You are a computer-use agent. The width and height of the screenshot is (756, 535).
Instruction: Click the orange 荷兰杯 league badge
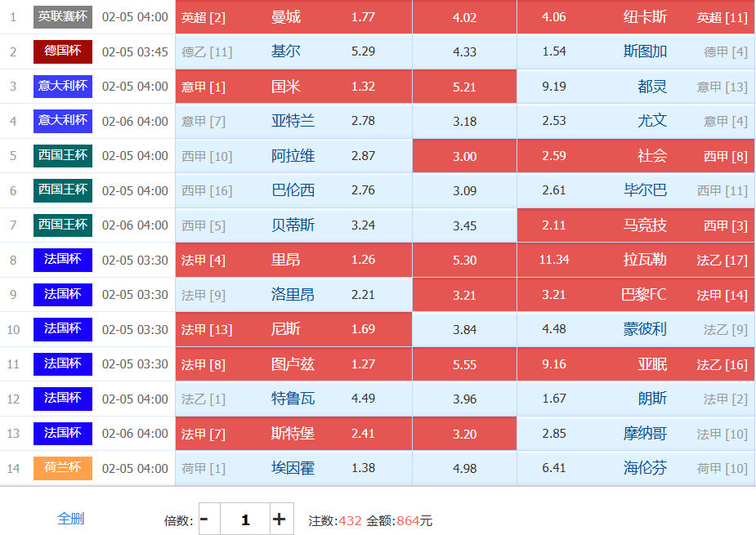point(63,468)
